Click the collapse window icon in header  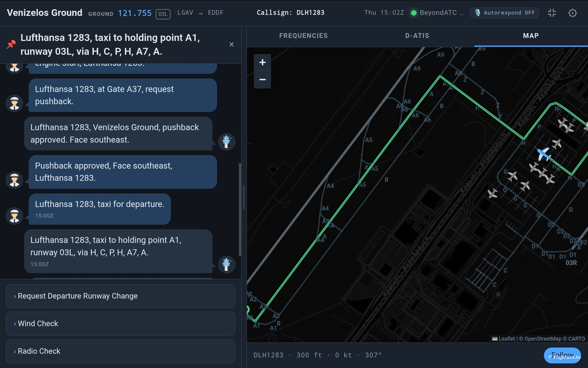click(x=552, y=13)
